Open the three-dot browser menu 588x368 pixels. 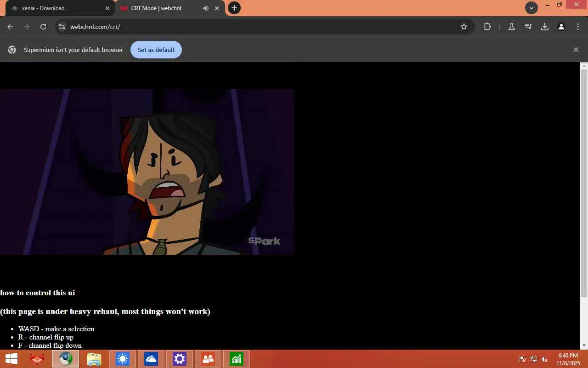coord(578,27)
